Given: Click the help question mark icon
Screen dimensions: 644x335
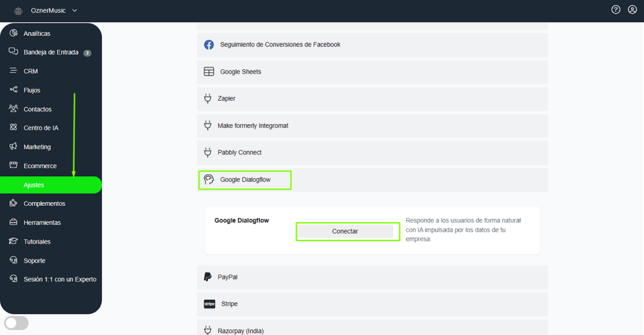Looking at the screenshot, I should 616,9.
